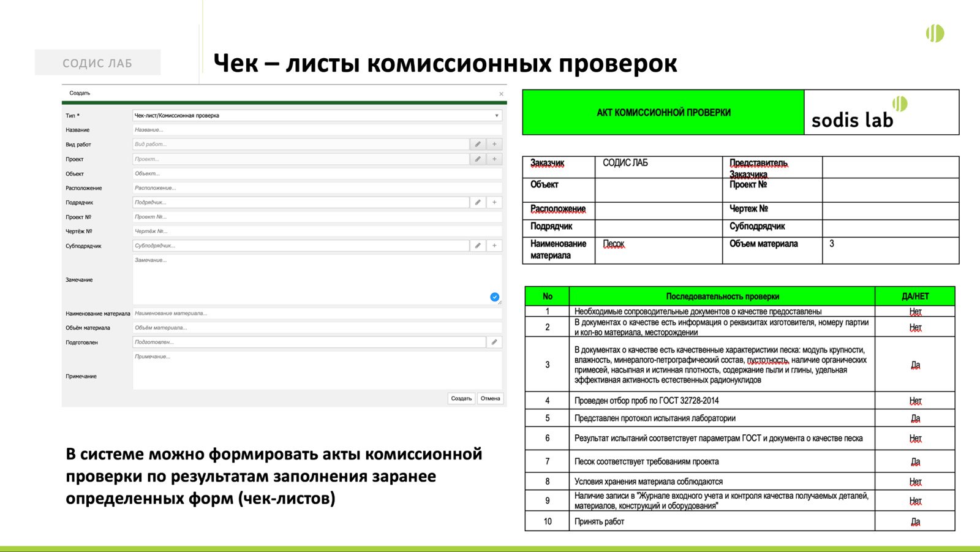Click the Расположение input field

pyautogui.click(x=317, y=188)
